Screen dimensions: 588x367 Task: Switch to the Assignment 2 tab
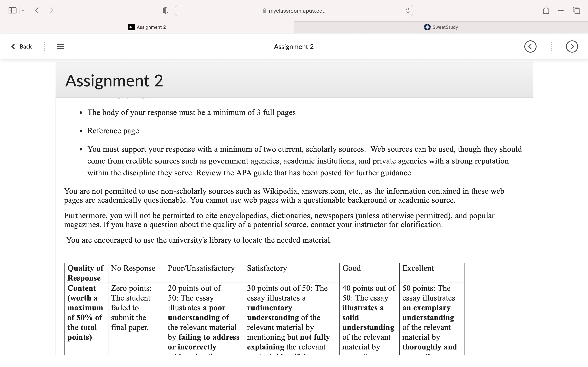pos(147,27)
